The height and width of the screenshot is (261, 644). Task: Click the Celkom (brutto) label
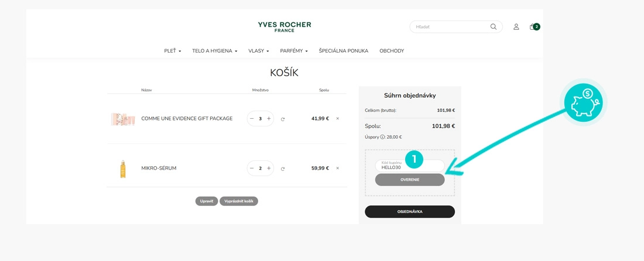[381, 111]
